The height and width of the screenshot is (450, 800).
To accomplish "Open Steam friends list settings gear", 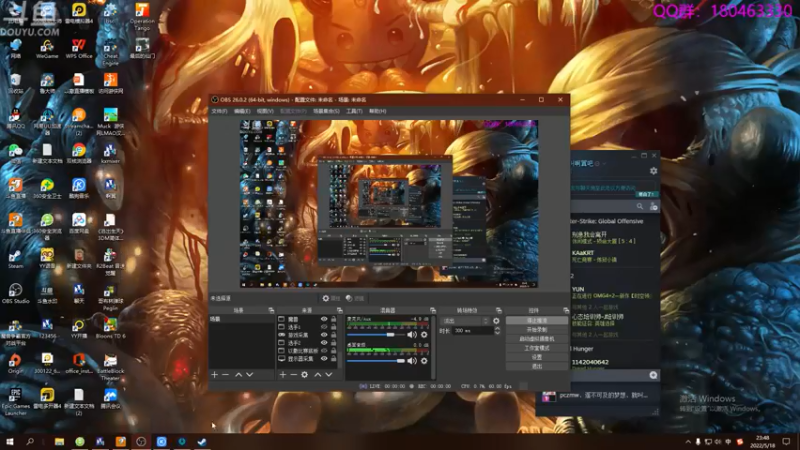I will tap(654, 171).
